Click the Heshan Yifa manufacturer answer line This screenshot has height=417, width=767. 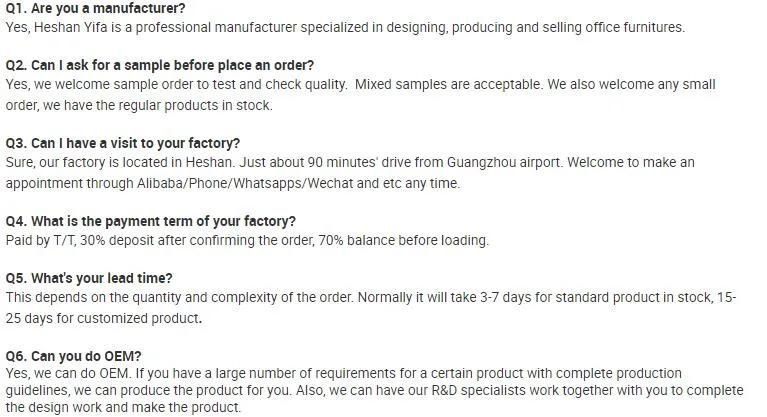pyautogui.click(x=345, y=28)
